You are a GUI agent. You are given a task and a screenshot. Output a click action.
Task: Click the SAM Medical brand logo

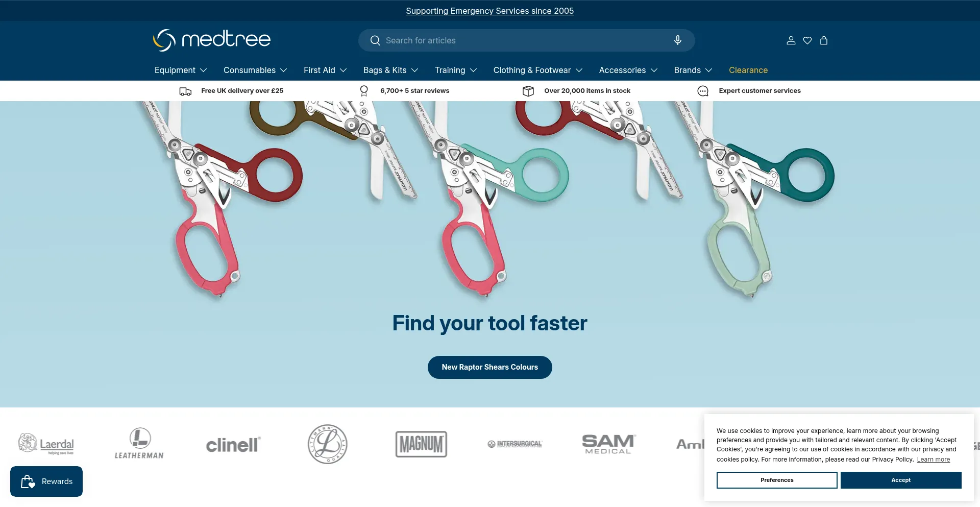[x=608, y=444]
